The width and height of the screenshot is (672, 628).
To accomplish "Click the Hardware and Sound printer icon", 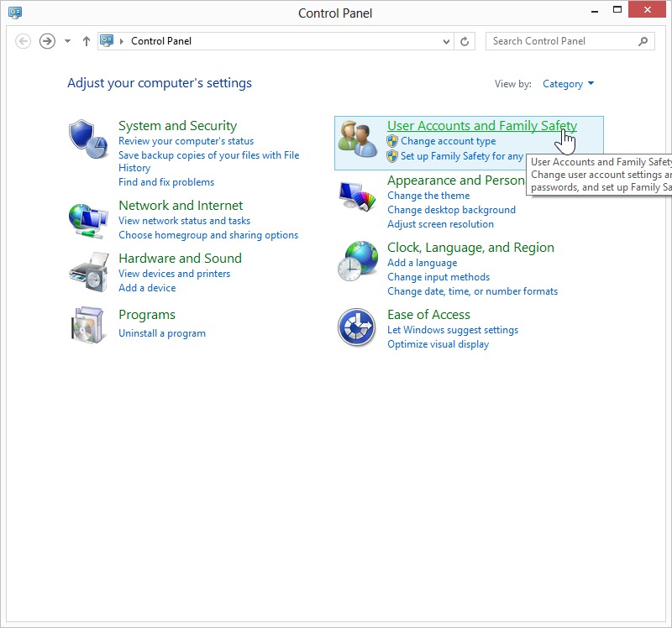I will pyautogui.click(x=88, y=270).
